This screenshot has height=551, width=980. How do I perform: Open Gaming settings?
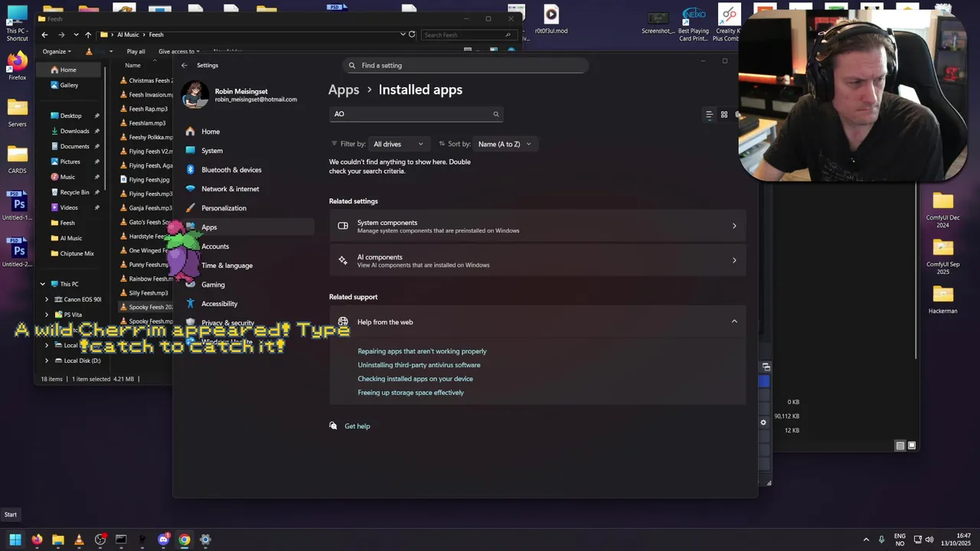(x=213, y=285)
